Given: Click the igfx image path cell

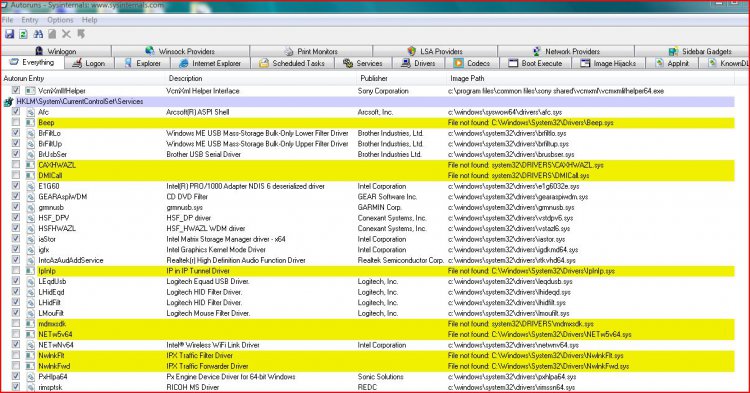Looking at the screenshot, I should [x=513, y=250].
